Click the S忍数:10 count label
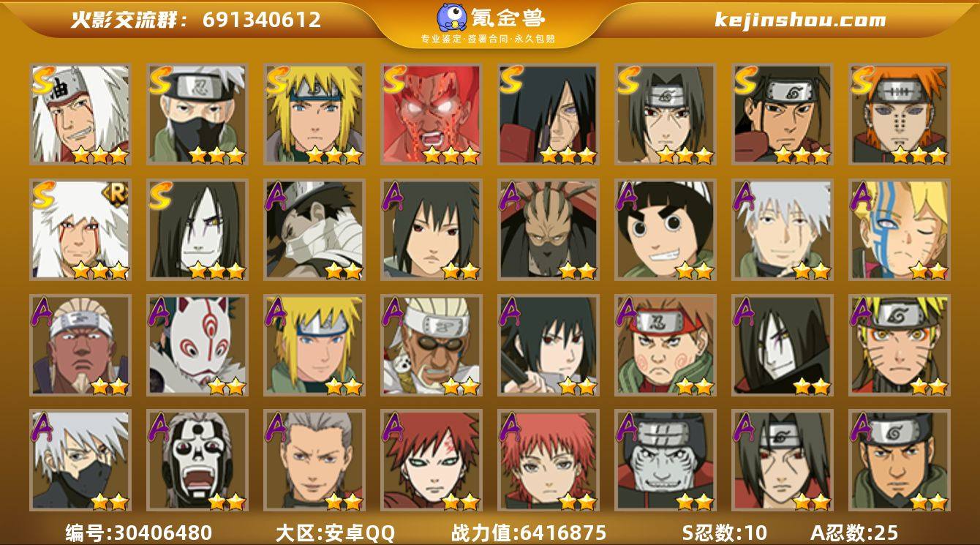Viewport: 980px width, 545px height. 725,533
